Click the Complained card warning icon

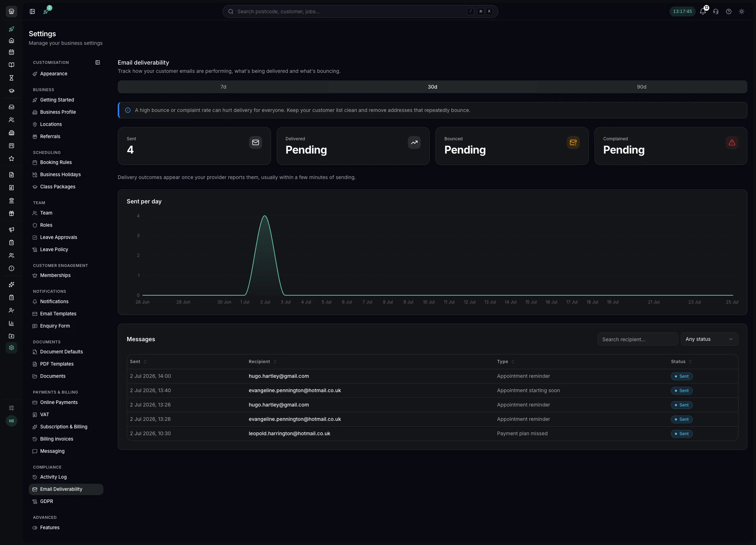732,142
